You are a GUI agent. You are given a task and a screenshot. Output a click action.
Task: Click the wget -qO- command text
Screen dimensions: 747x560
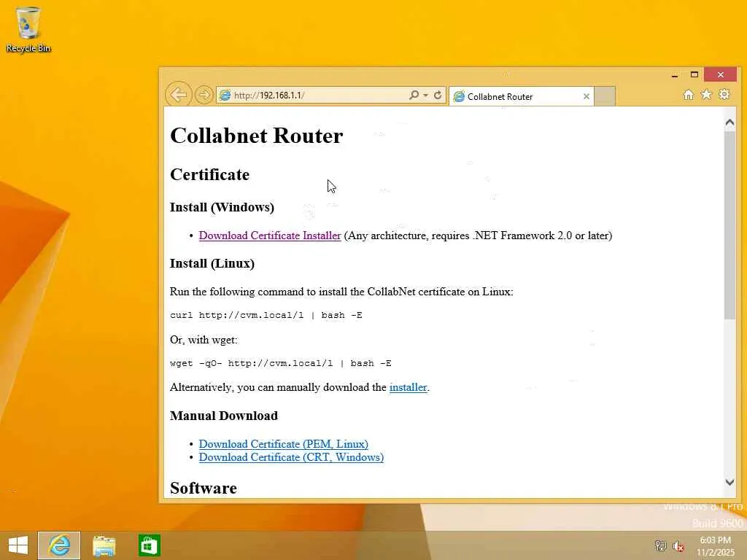pyautogui.click(x=281, y=363)
